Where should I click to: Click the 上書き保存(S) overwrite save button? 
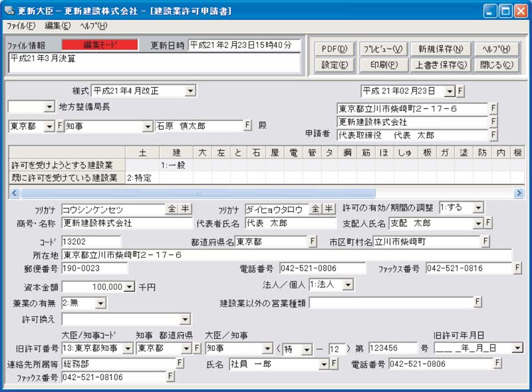(x=440, y=65)
